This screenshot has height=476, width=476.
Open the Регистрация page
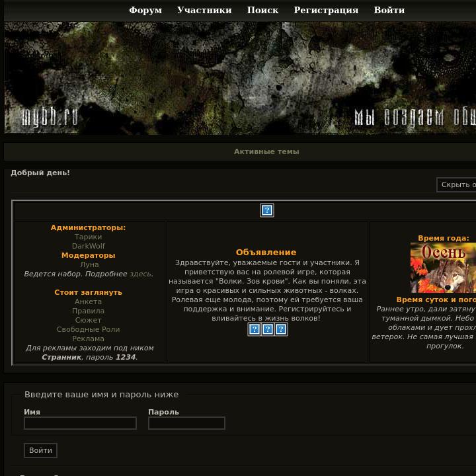point(326,10)
